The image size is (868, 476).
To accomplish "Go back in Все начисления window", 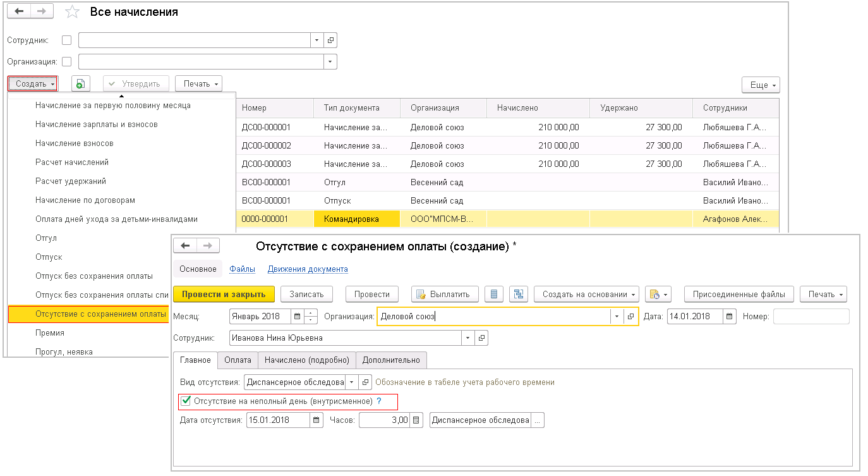I will point(19,11).
